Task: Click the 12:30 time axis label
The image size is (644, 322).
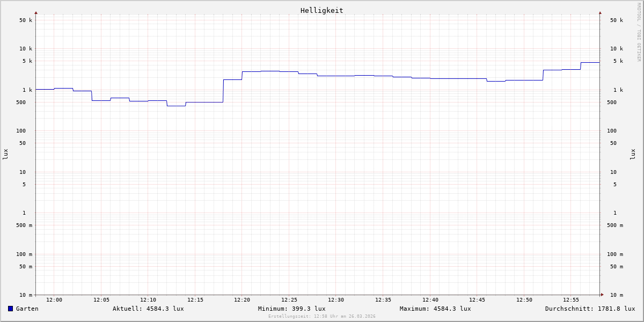Action: (x=336, y=300)
